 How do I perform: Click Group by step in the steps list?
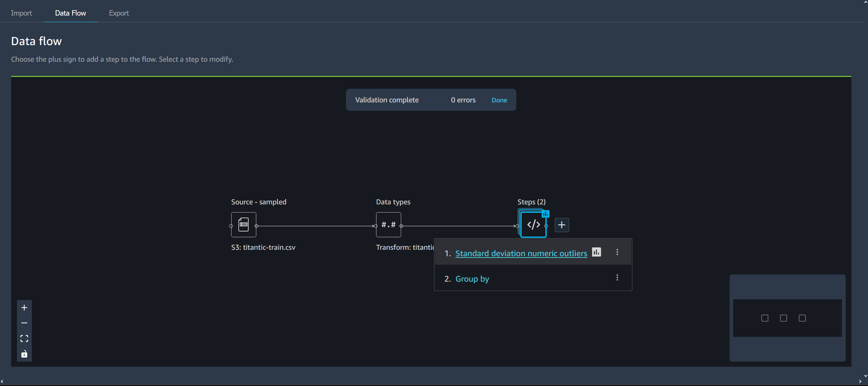tap(472, 279)
